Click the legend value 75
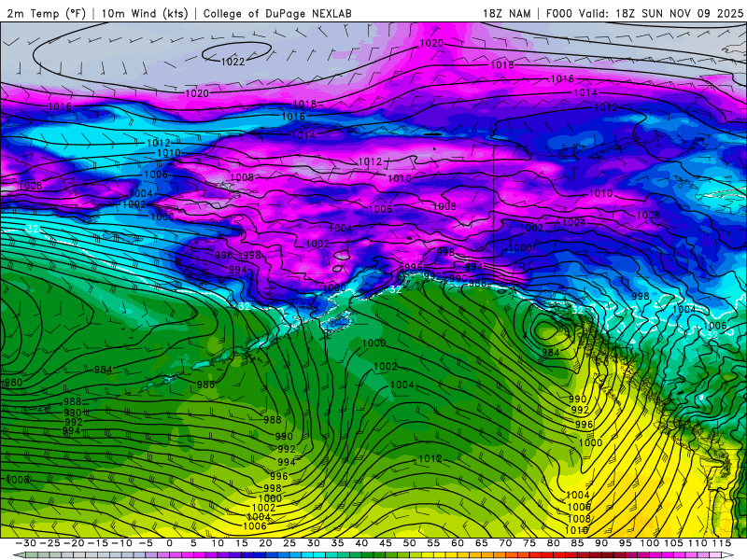The width and height of the screenshot is (747, 560). click(x=529, y=543)
